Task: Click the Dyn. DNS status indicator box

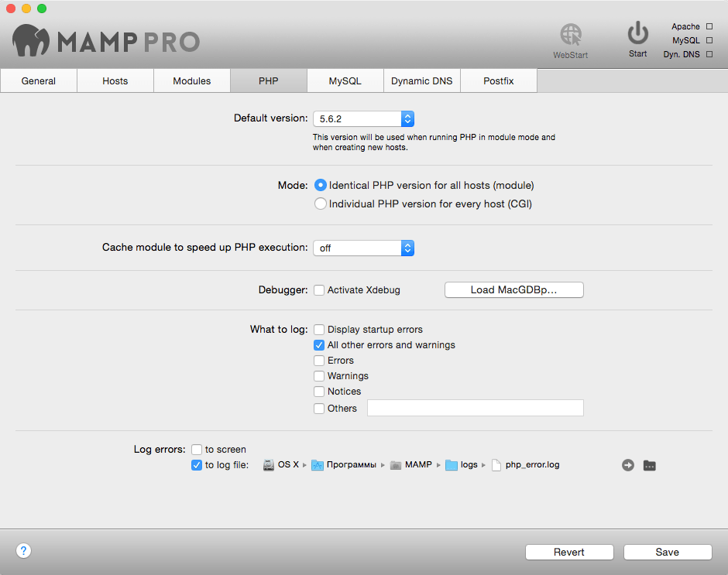Action: tap(709, 54)
